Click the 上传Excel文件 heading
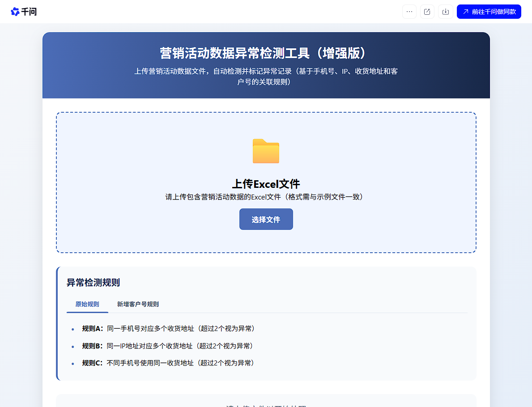Screen dimensions: 532x407 click(266, 184)
